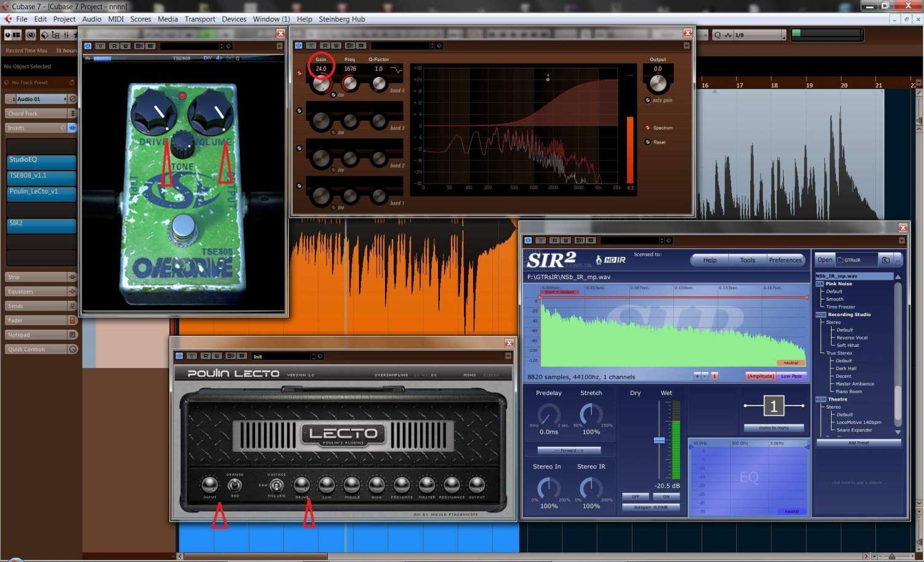Image resolution: width=924 pixels, height=562 pixels.
Task: Click the Add Preset button in SIR2
Action: click(858, 443)
